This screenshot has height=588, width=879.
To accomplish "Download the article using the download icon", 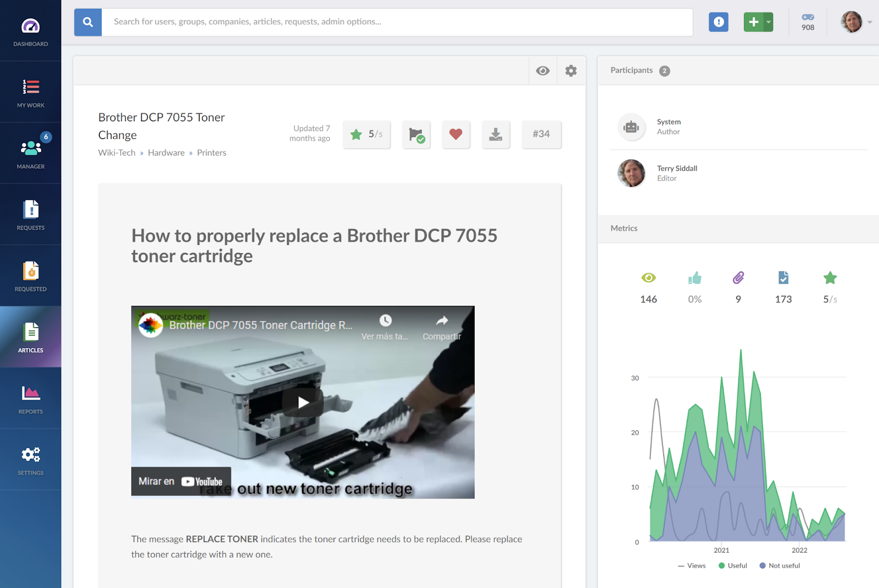I will (x=496, y=134).
